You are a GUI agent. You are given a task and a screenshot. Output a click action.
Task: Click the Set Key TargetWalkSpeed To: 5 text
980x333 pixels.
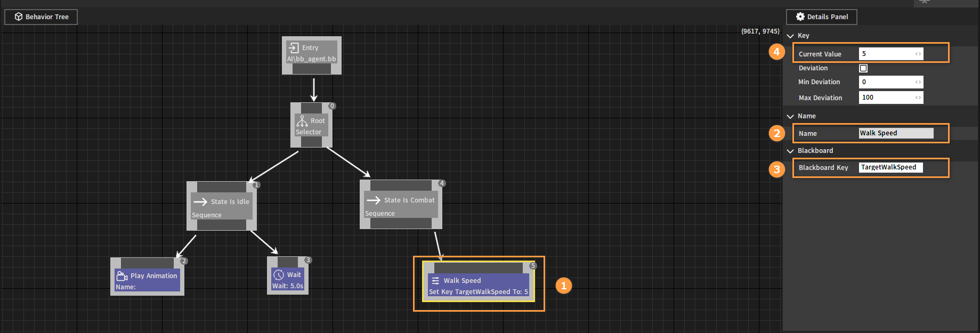coord(479,292)
